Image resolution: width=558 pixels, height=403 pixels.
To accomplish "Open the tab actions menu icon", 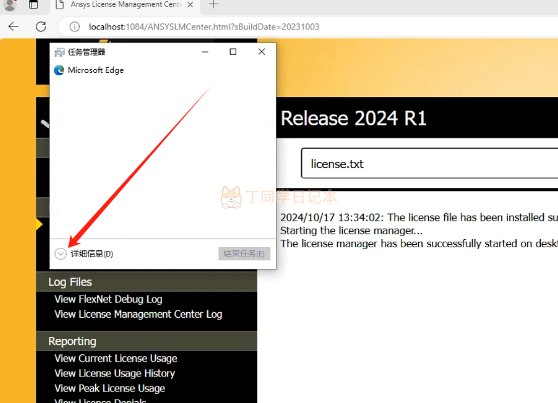I will click(x=33, y=5).
